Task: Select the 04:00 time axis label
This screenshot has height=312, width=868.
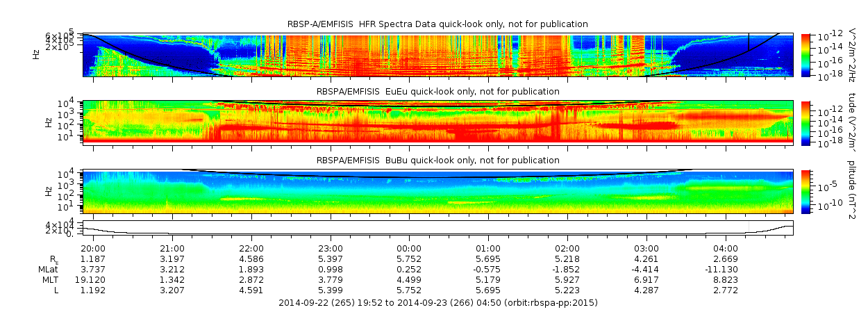Action: [726, 249]
